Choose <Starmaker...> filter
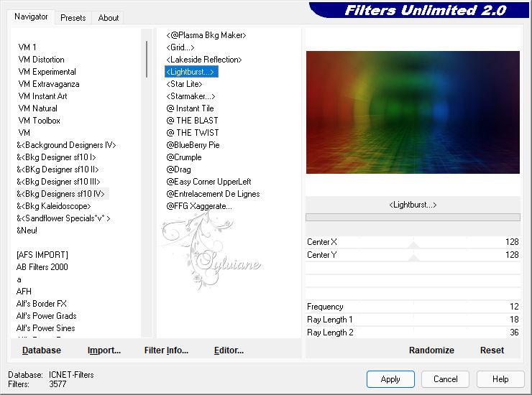This screenshot has height=395, width=532. click(x=191, y=96)
